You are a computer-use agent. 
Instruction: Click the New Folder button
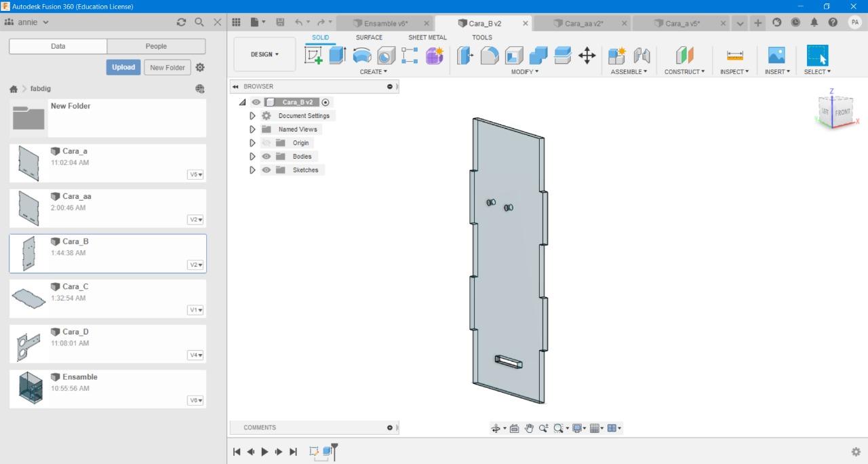point(167,67)
